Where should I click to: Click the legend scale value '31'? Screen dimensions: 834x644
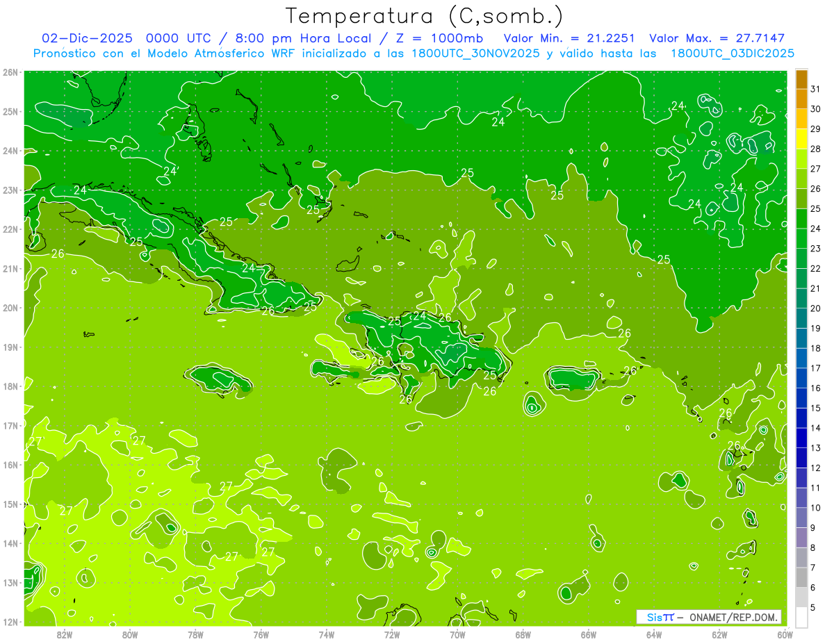click(815, 89)
